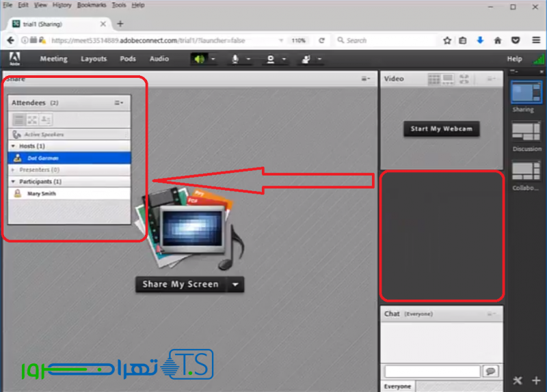Click in the chat message input field
547x392 pixels.
pos(432,371)
